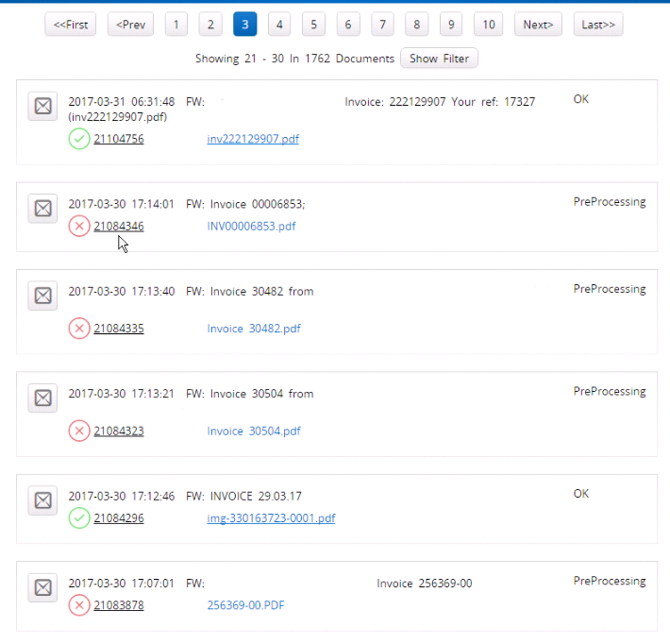Click red X status icon beside 21084346
This screenshot has height=644, width=670.
click(x=79, y=226)
